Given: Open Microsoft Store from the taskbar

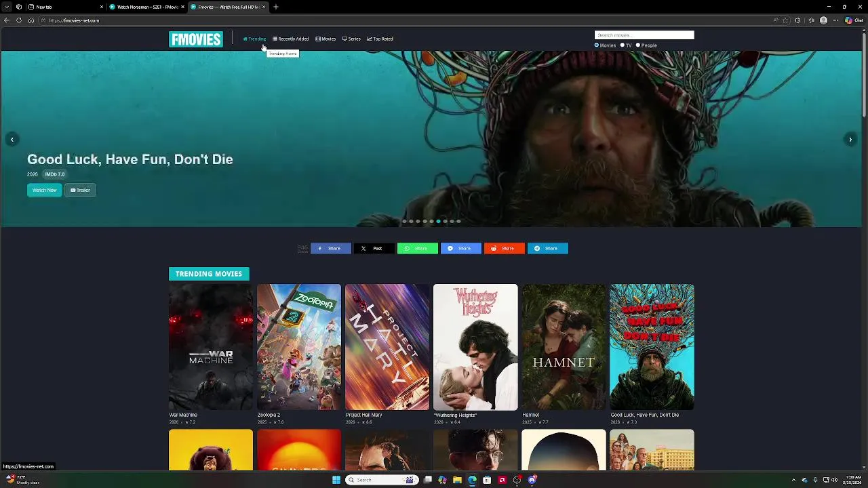Looking at the screenshot, I should pos(487,480).
